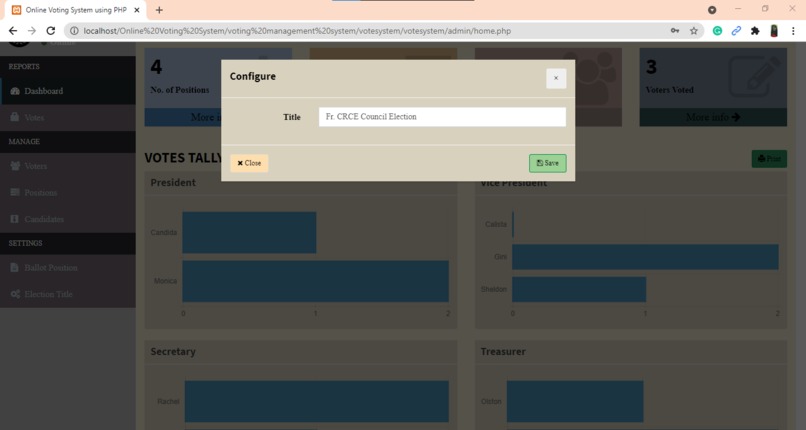Click Rachel's bar in Secretary chart
Image resolution: width=806 pixels, height=430 pixels.
pos(317,401)
